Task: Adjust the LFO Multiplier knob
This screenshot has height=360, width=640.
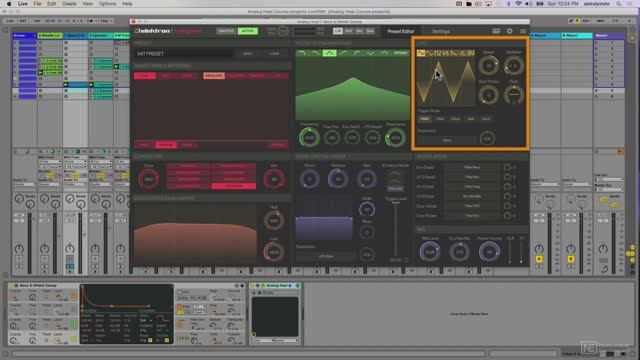Action: (513, 65)
